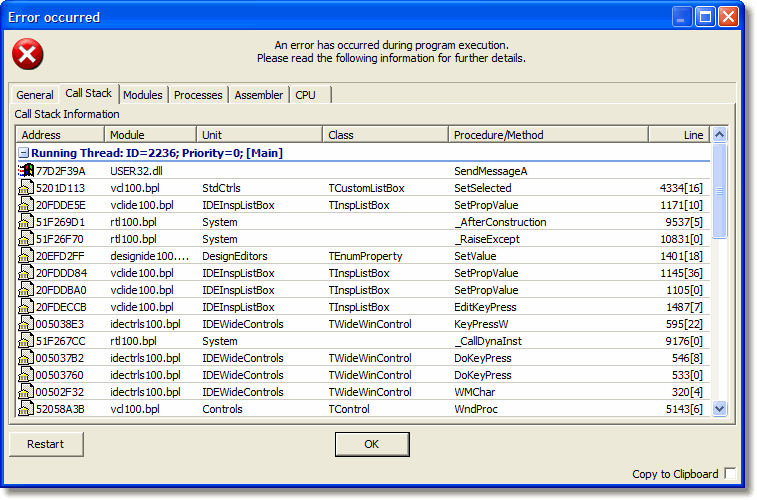Click the USER32.dll module cell

136,171
